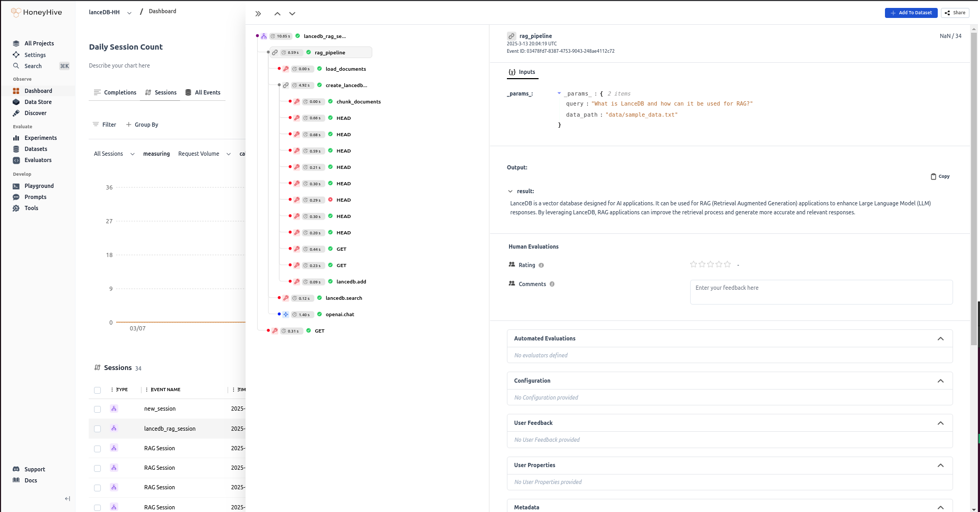Click the Filter button
980x512 pixels.
point(105,125)
